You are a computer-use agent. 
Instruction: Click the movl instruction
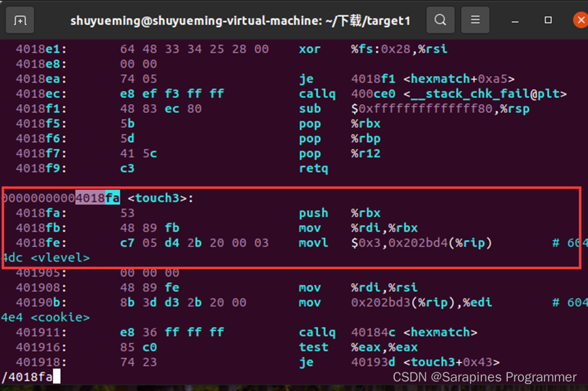click(313, 243)
